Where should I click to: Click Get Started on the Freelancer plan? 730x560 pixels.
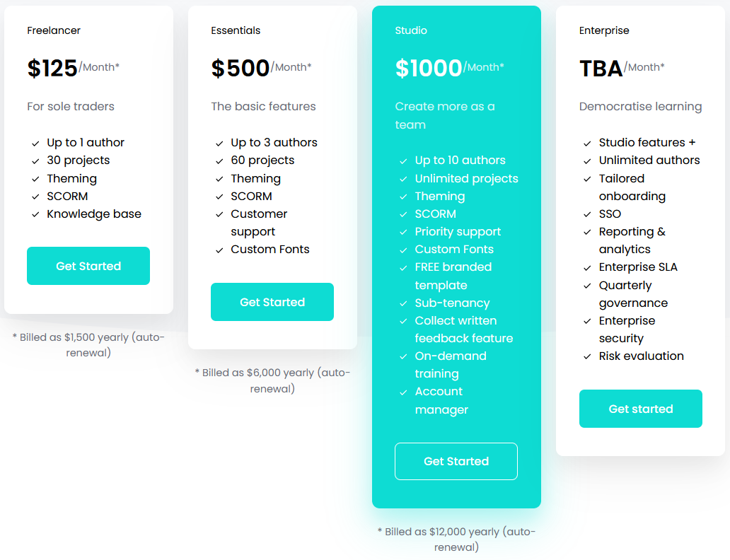click(x=88, y=266)
